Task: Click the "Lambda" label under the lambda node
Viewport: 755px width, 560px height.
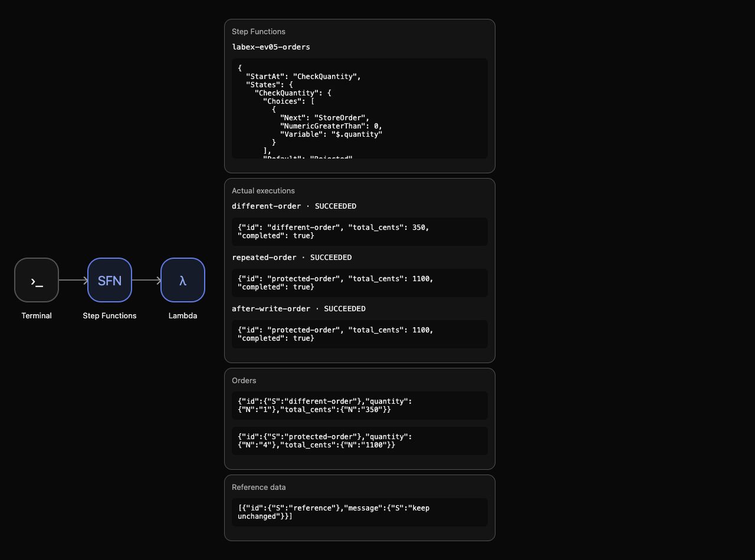Action: click(x=183, y=316)
